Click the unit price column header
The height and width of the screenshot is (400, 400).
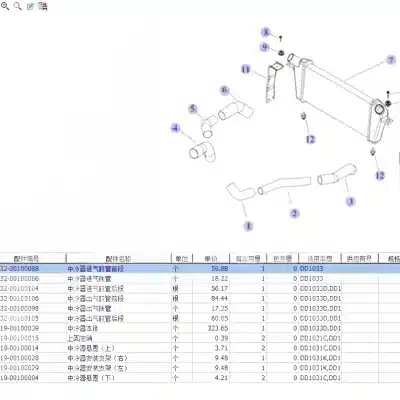(x=211, y=258)
